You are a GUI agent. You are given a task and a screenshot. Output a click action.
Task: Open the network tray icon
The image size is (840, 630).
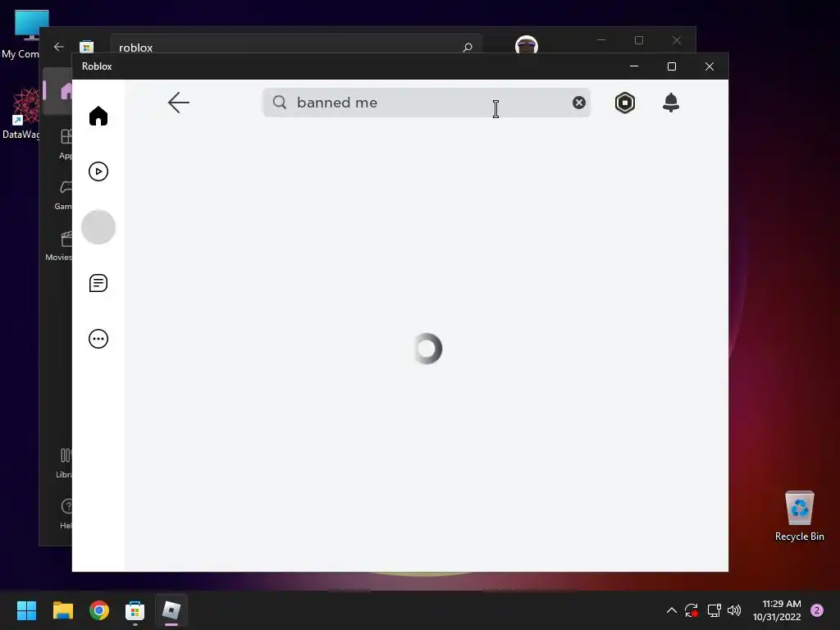click(x=714, y=610)
